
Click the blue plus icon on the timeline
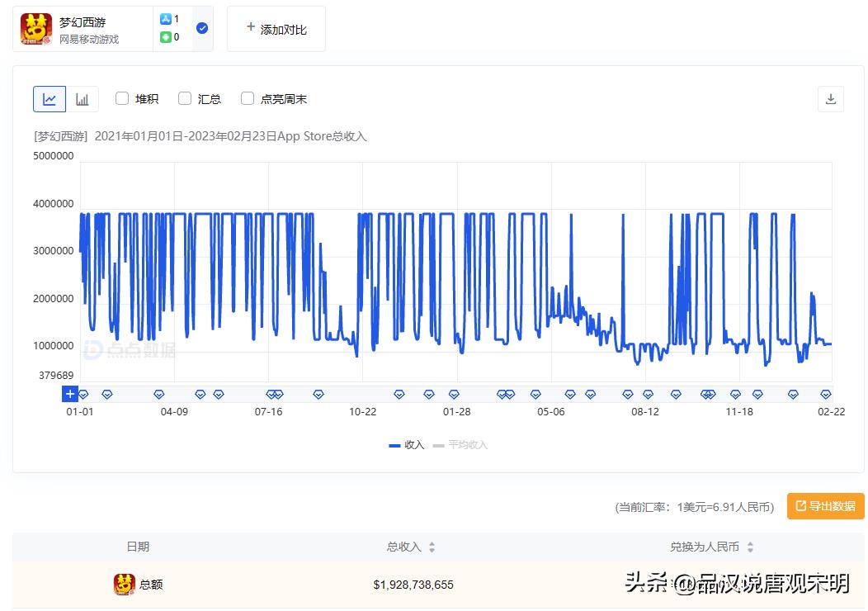pyautogui.click(x=70, y=394)
